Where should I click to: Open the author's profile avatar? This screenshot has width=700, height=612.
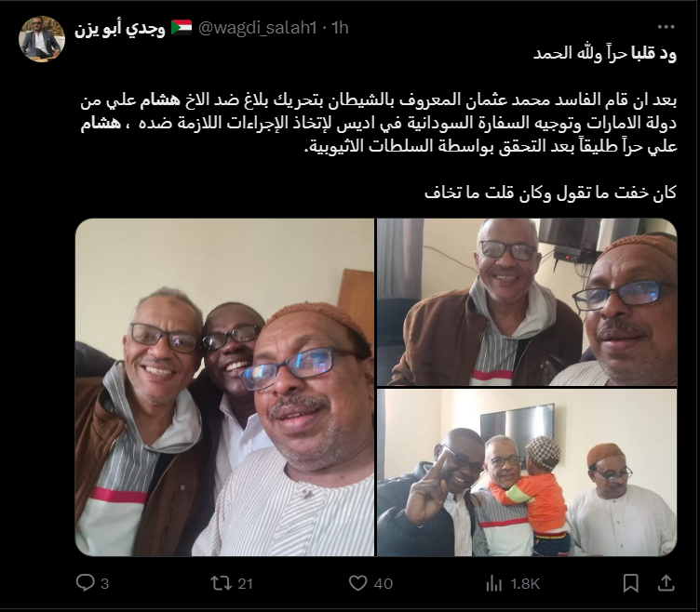tap(42, 39)
